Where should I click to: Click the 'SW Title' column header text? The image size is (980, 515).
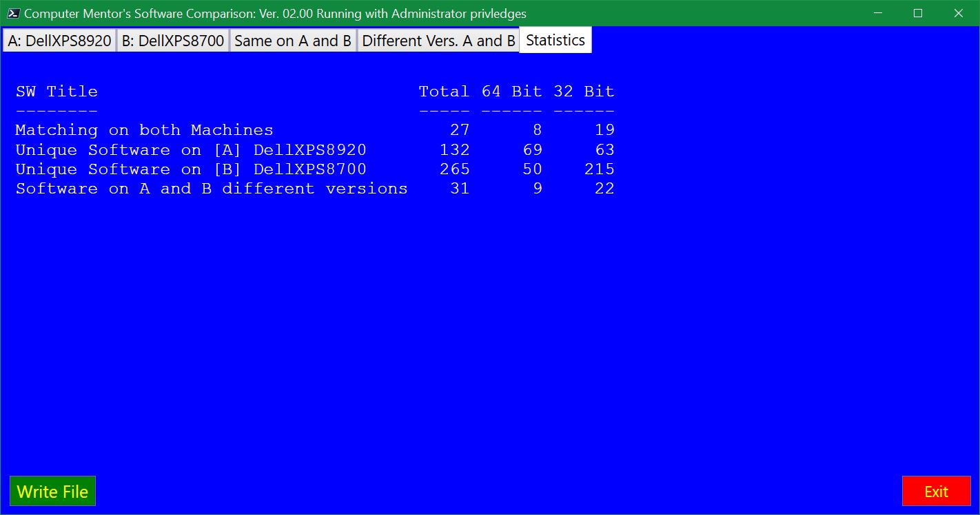[x=57, y=92]
